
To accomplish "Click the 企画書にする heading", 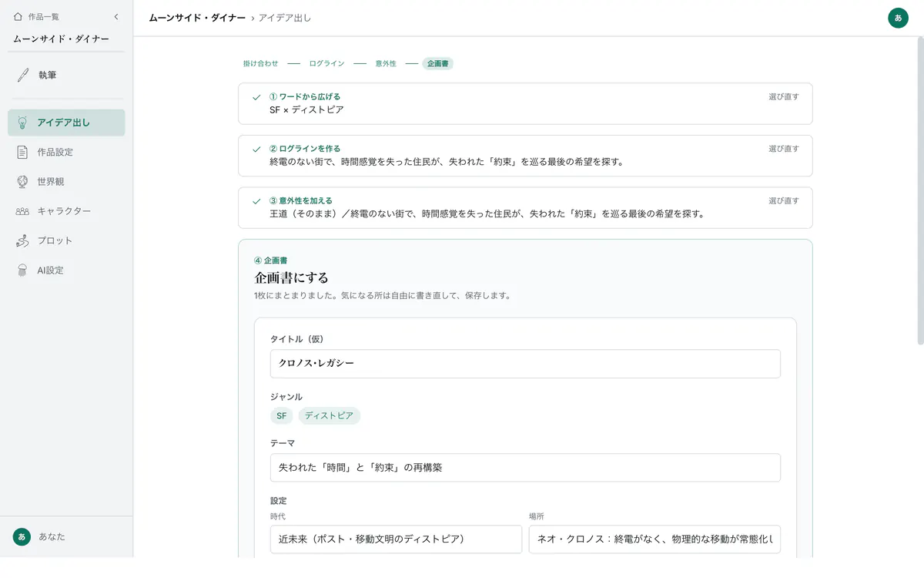I will click(x=292, y=277).
